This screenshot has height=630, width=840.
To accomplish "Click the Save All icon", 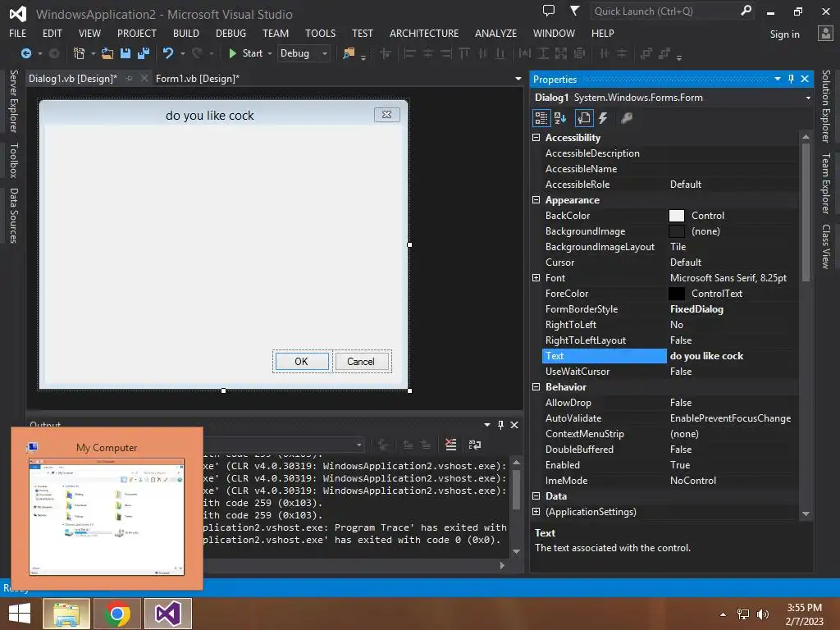I will coord(144,53).
